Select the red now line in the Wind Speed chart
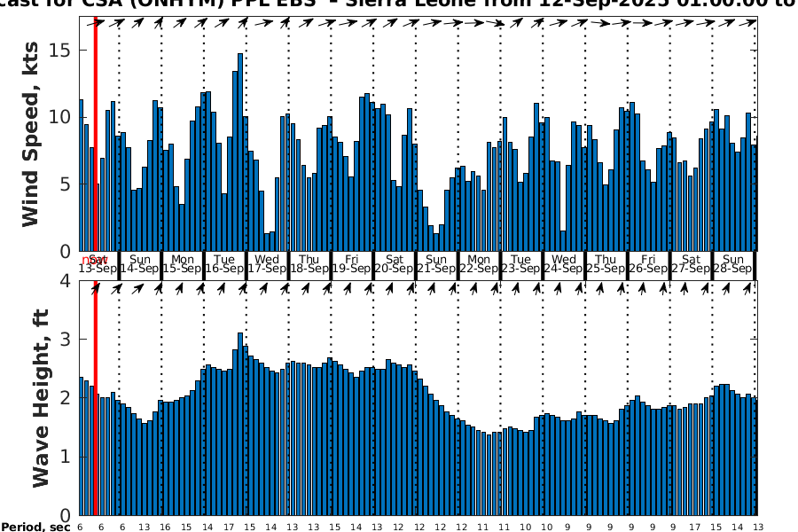This screenshot has height=532, width=798. (95, 133)
